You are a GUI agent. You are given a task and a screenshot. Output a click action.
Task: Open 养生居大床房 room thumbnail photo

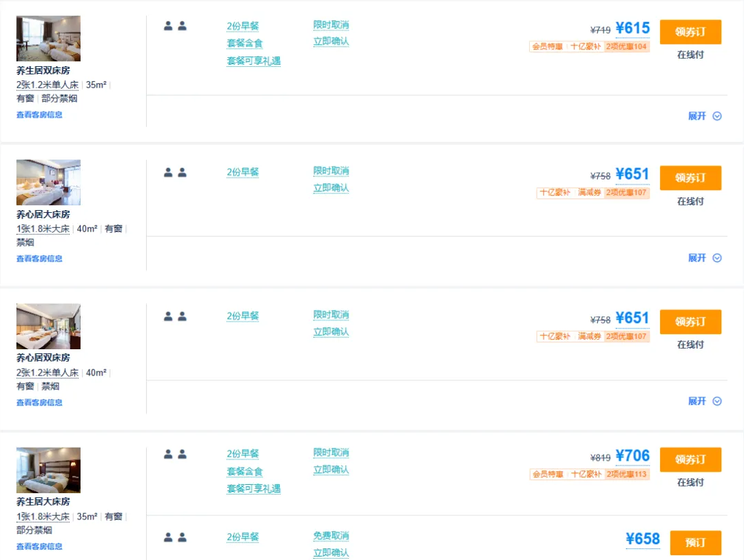(48, 470)
